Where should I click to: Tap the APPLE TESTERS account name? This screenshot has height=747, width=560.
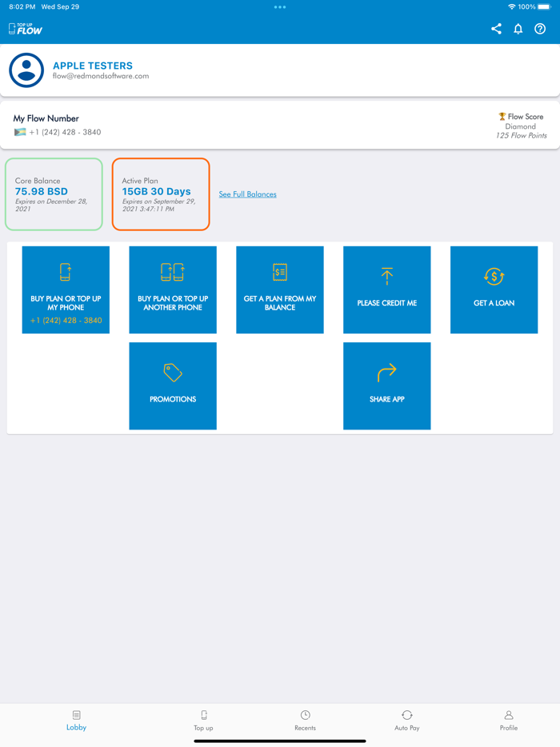pyautogui.click(x=93, y=66)
